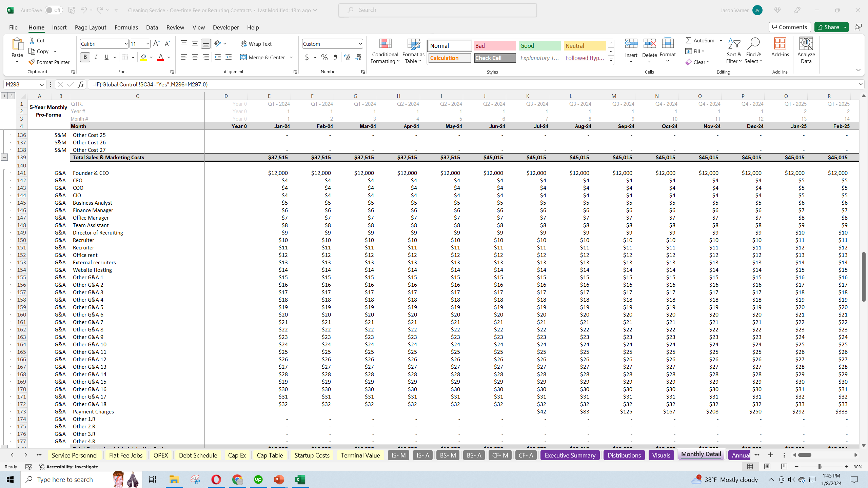Open the Comments pane
Viewport: 868px width, 488px height.
click(789, 27)
